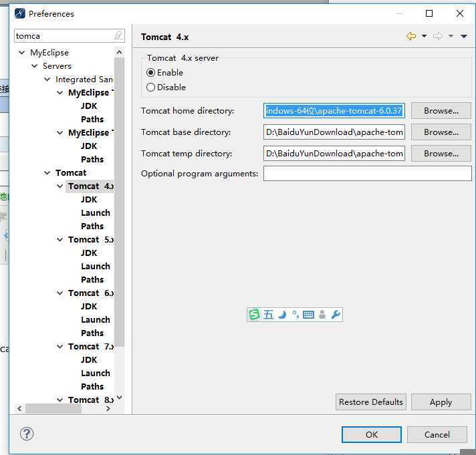The width and height of the screenshot is (476, 455).
Task: Select Tomcat 4.x in the tree
Action: (x=90, y=186)
